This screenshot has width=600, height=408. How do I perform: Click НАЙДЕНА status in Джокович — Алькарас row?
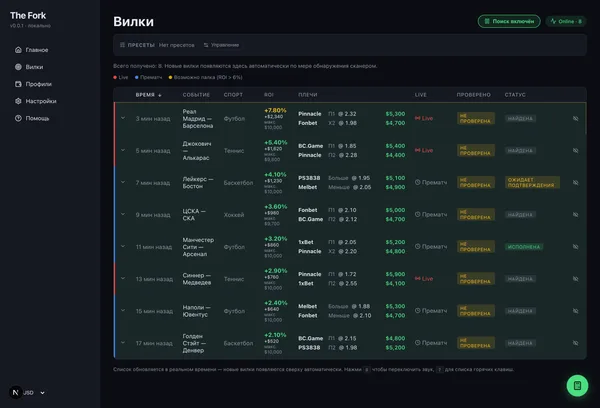click(x=520, y=150)
